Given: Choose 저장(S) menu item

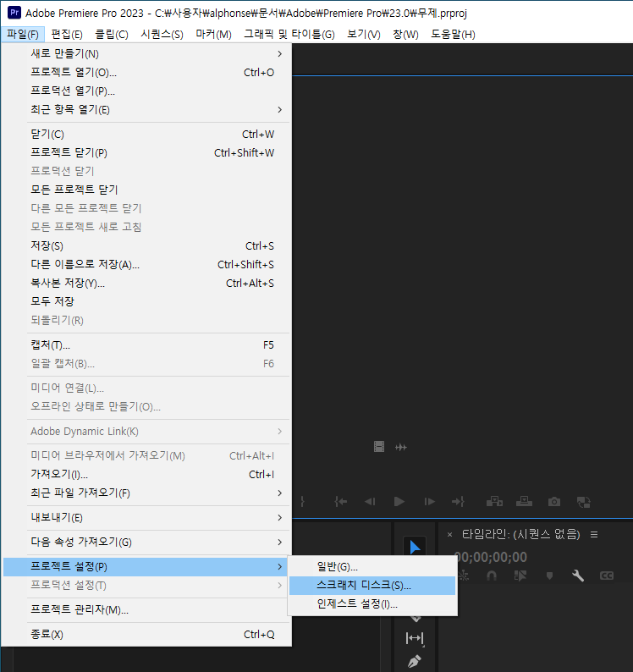Looking at the screenshot, I should [x=146, y=246].
